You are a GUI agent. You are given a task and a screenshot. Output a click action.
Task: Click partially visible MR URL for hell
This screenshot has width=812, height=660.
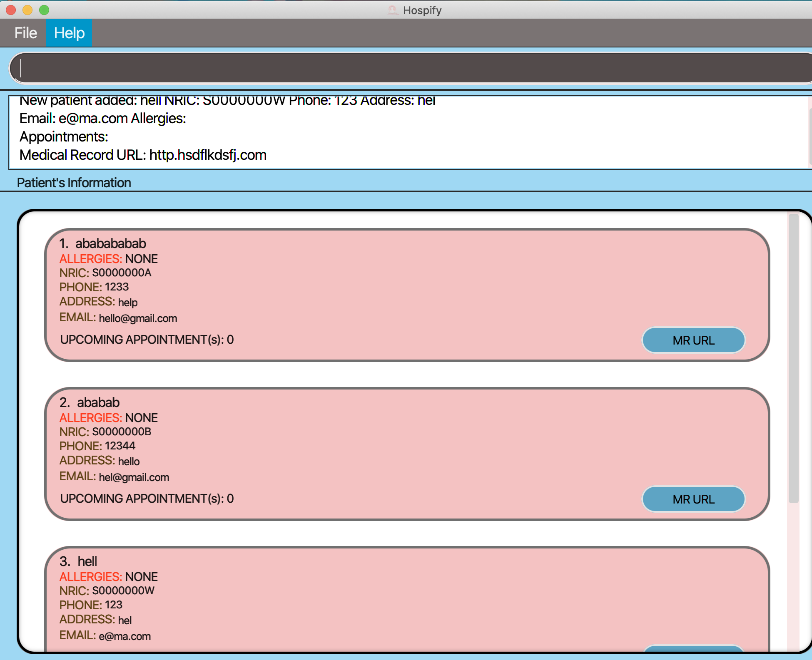(x=693, y=648)
